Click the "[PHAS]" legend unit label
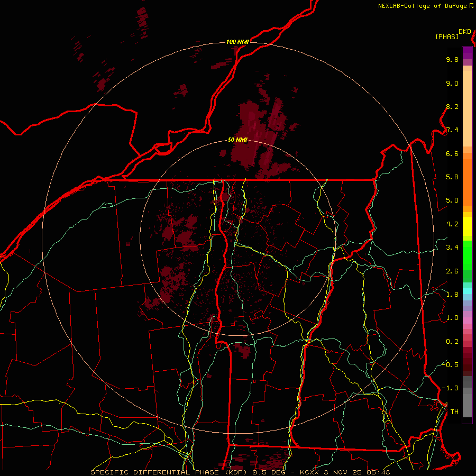Screen dimensions: 476x476 tap(447, 36)
